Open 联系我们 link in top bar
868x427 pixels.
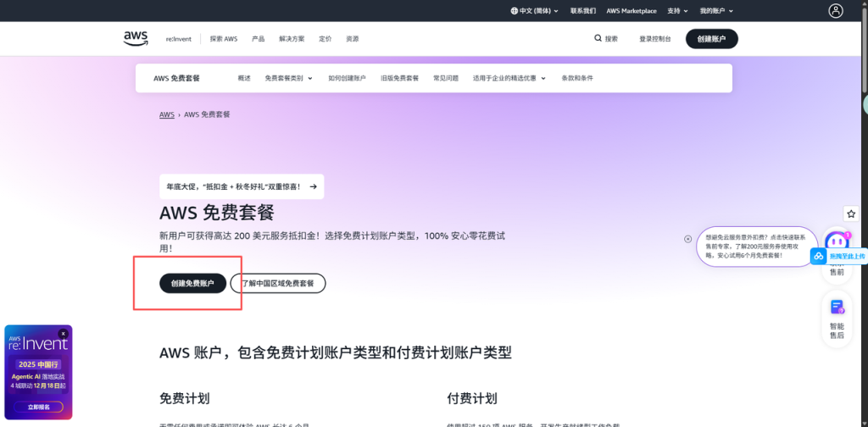pos(583,10)
